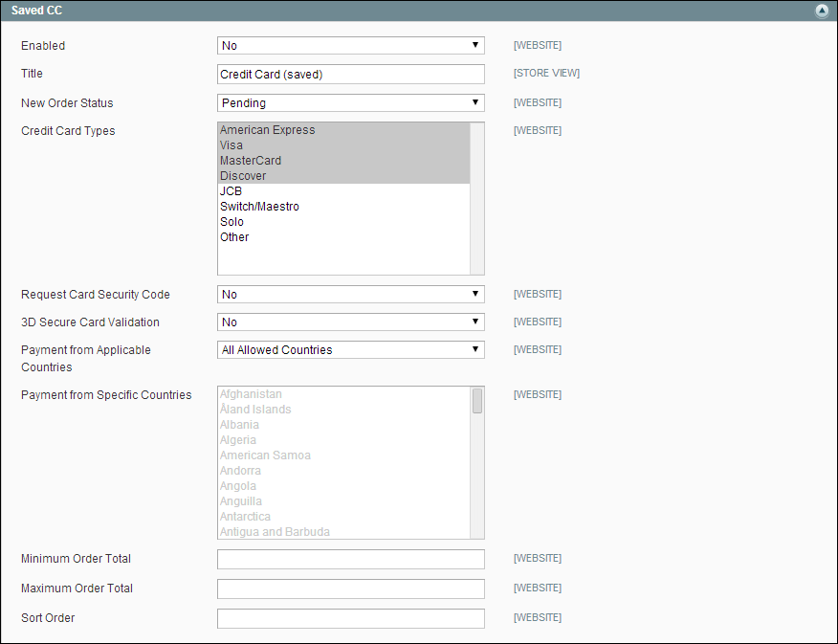Click the Payment from Specific Countries label
Screen dimensions: 838x644
coord(106,395)
